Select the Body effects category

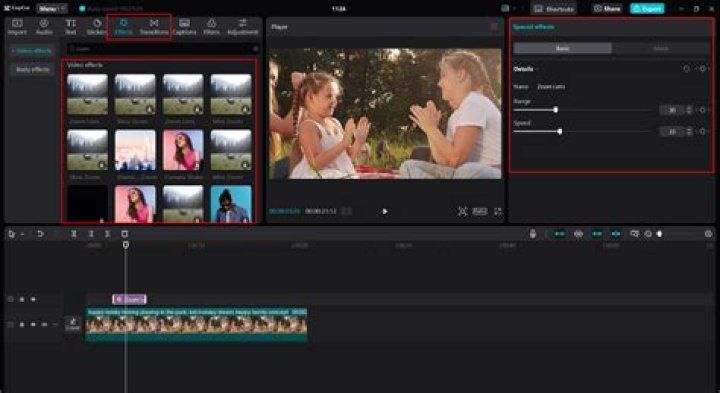[x=32, y=69]
